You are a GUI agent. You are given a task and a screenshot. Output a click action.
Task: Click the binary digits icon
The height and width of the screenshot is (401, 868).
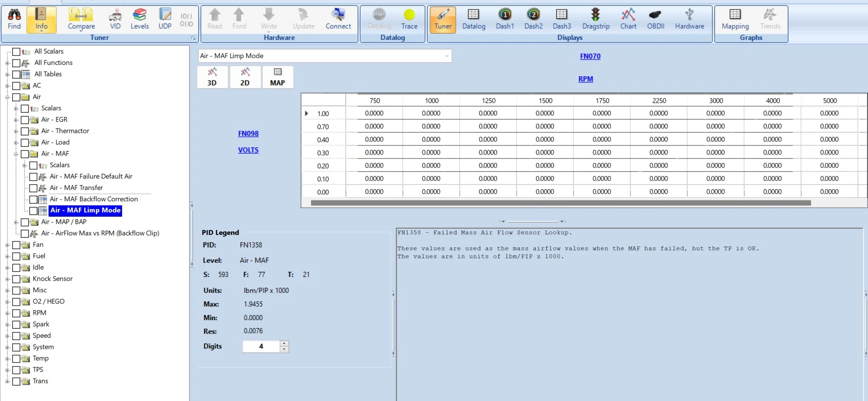click(x=187, y=20)
